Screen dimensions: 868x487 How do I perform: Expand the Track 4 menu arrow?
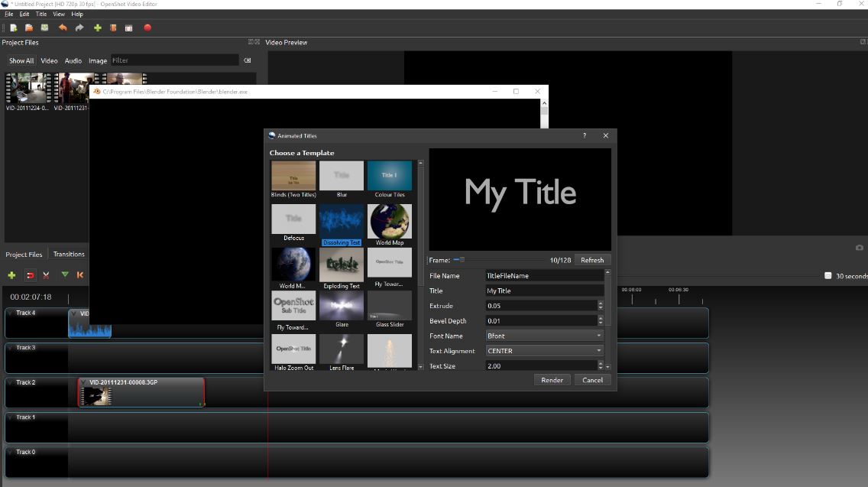(11, 313)
